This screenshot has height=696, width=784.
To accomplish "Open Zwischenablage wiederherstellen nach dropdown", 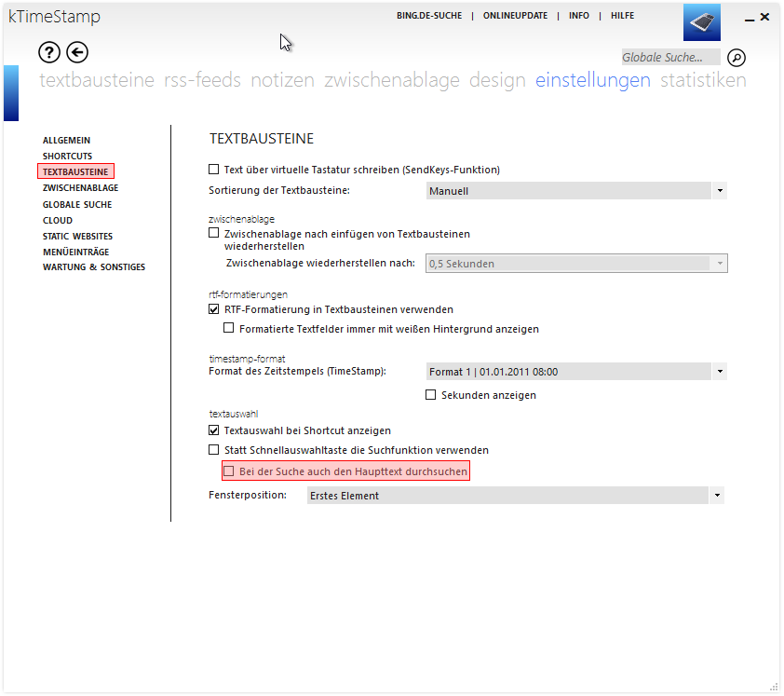I will coord(576,264).
